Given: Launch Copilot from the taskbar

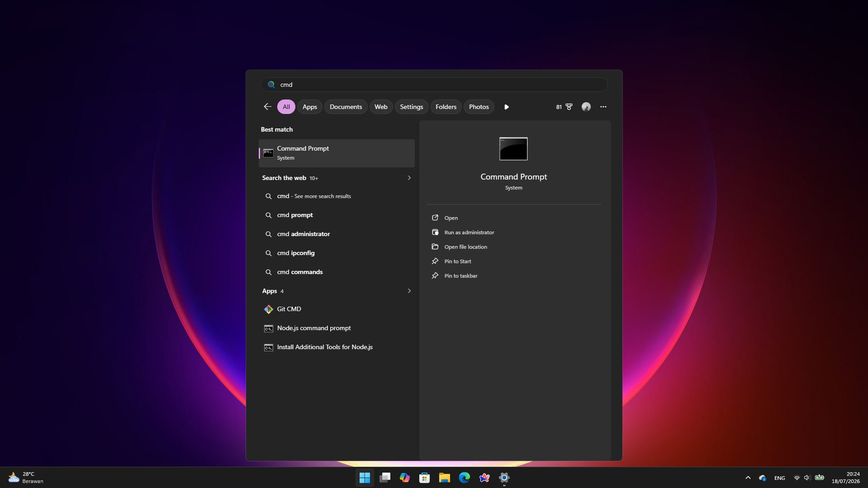Looking at the screenshot, I should pyautogui.click(x=405, y=478).
